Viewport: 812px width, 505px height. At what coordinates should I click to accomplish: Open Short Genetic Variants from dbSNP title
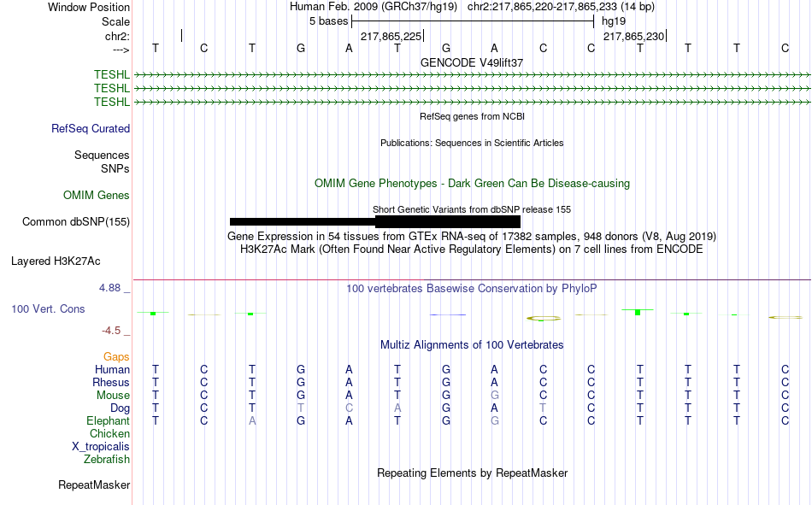tap(472, 209)
